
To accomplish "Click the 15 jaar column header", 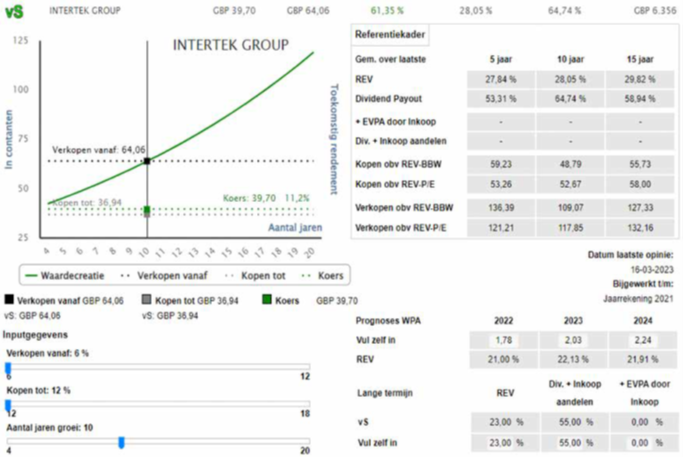I will (640, 59).
